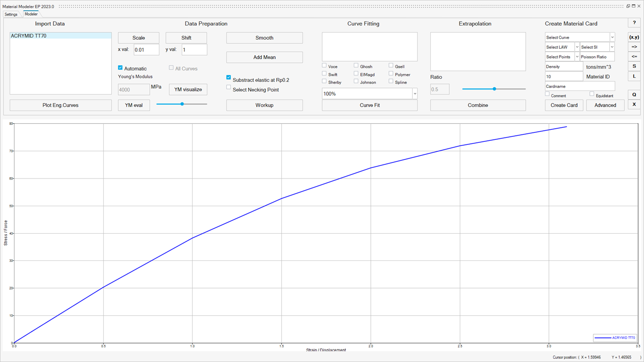Click the Curve Fit button
The image size is (644, 362).
point(369,105)
